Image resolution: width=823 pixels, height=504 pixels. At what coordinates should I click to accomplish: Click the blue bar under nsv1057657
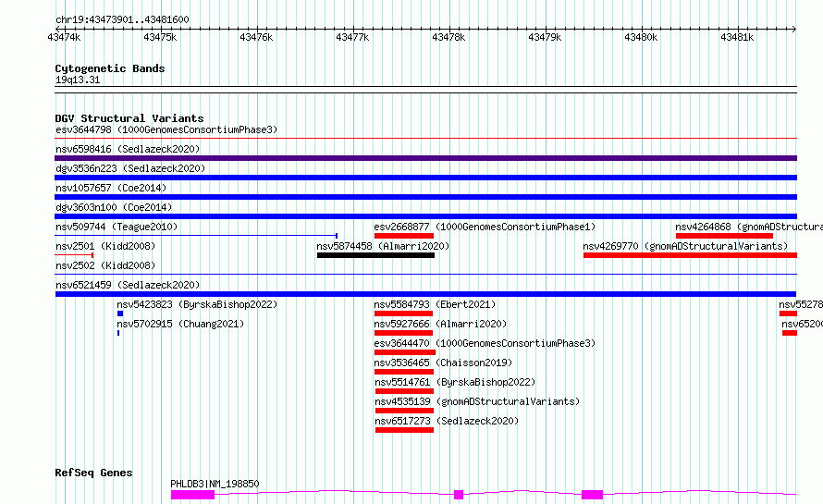(425, 197)
